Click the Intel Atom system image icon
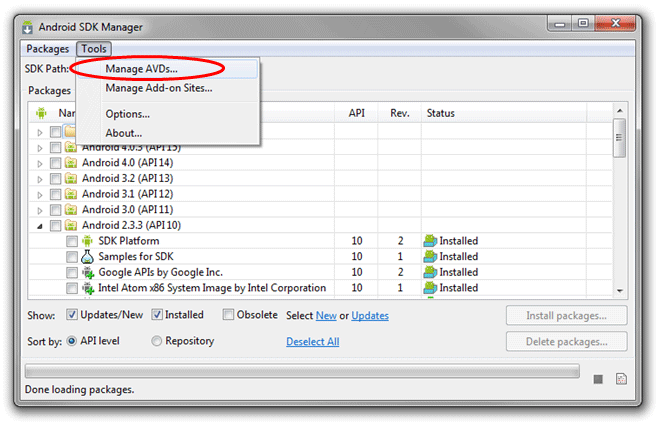This screenshot has width=657, height=422. click(x=88, y=288)
